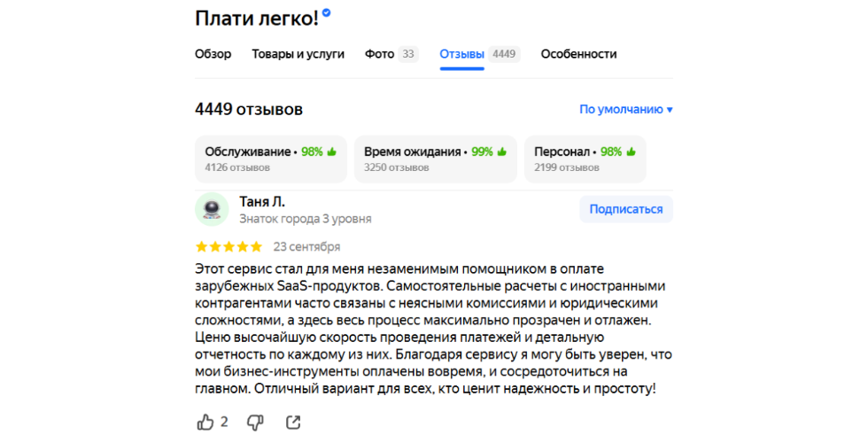Open the По умолчанию sort dropdown
This screenshot has width=868, height=443.
[x=625, y=110]
